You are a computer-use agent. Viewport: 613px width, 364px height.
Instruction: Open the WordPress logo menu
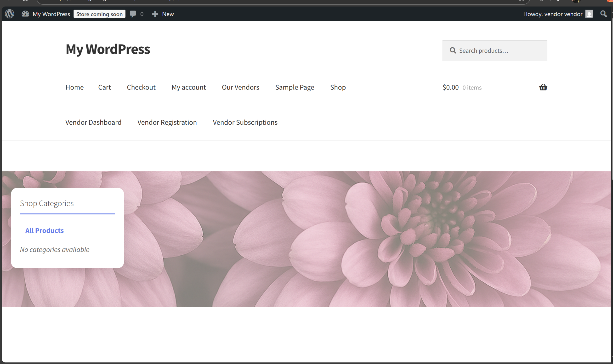(10, 14)
